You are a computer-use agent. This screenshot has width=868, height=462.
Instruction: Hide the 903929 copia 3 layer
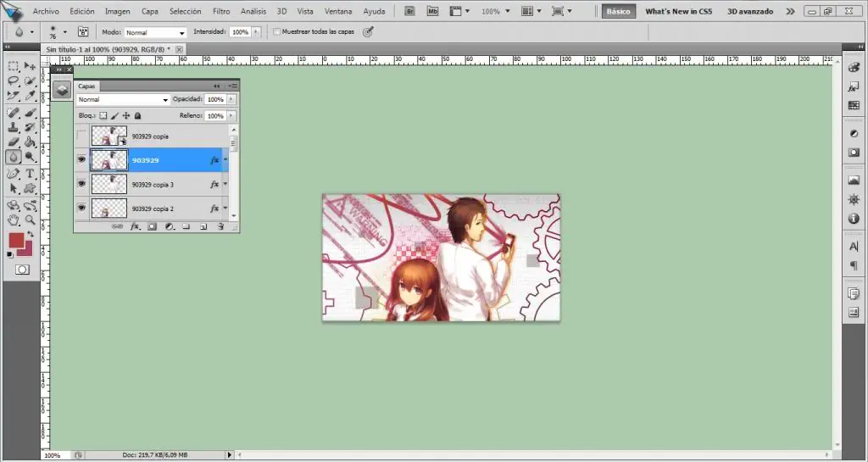point(82,184)
